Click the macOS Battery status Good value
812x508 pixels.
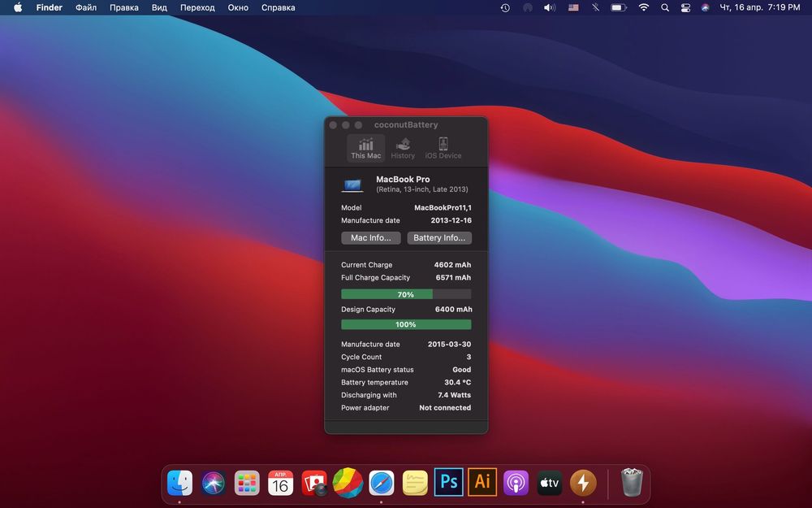tap(461, 370)
